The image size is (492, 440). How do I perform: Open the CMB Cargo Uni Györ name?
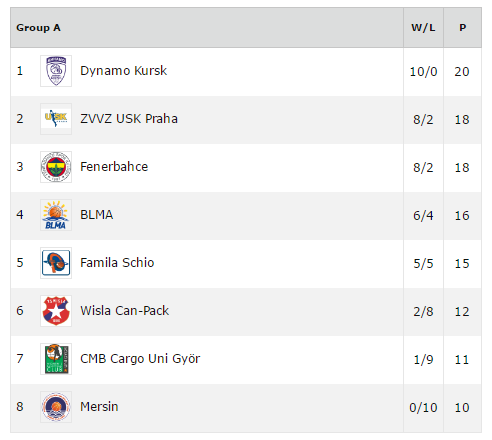click(x=140, y=359)
